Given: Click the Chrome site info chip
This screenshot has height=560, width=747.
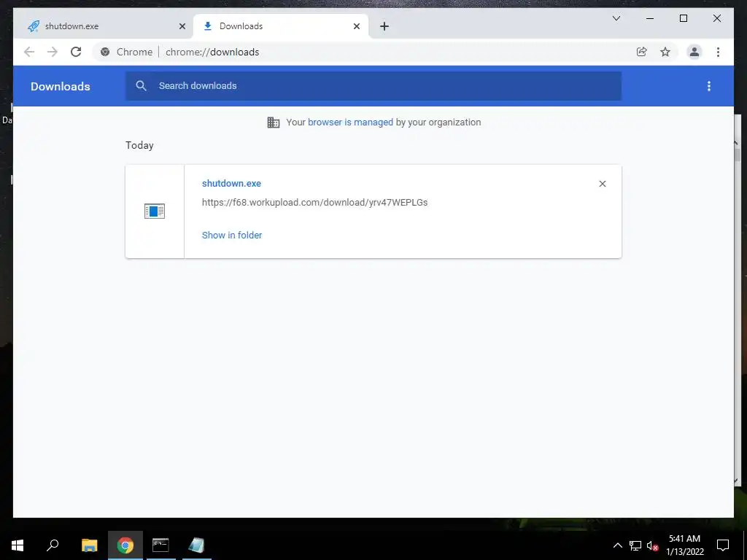Looking at the screenshot, I should tap(127, 52).
